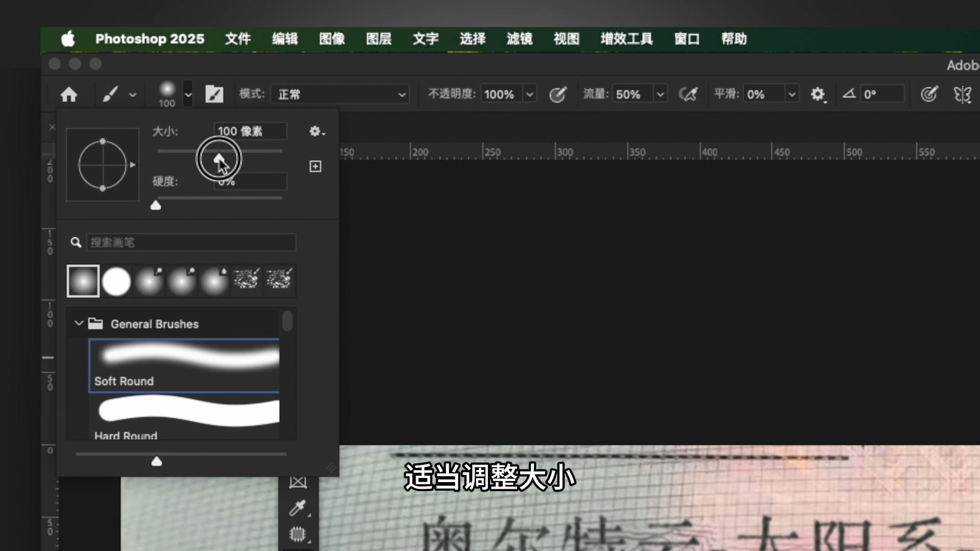This screenshot has width=980, height=551.
Task: Collapse the General Brushes folder
Action: coord(79,323)
